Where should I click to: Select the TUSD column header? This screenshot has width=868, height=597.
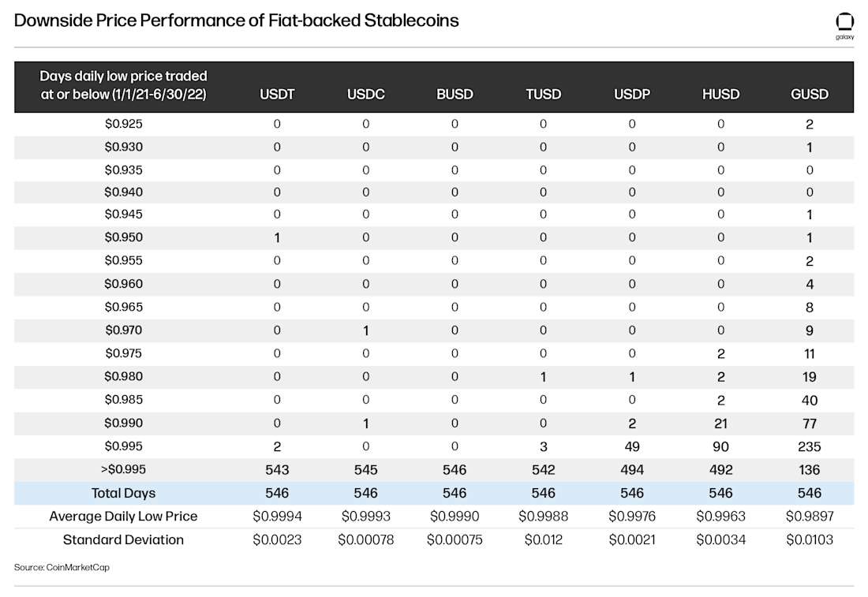(543, 94)
